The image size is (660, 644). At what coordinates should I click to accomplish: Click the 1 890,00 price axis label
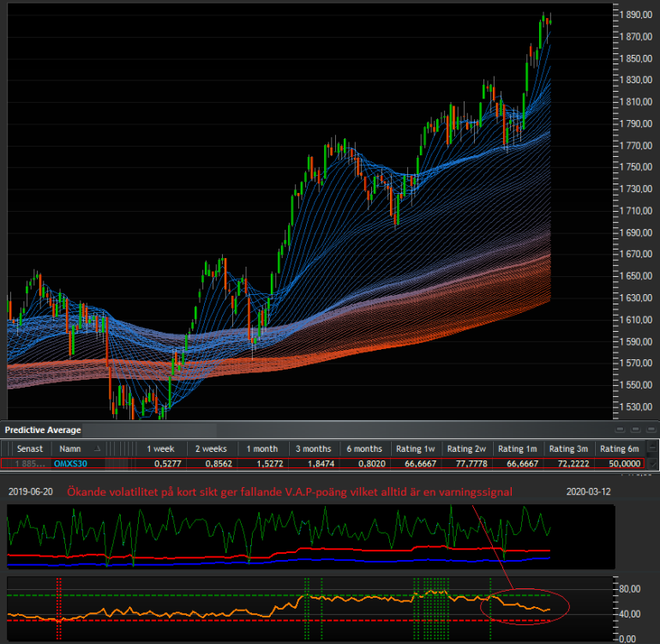pos(636,15)
